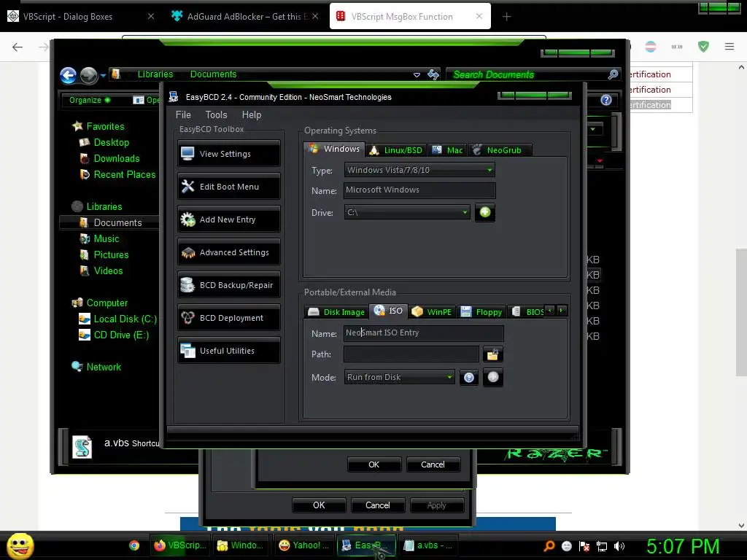Open Chrome from the taskbar
Image resolution: width=747 pixels, height=560 pixels.
pyautogui.click(x=134, y=545)
